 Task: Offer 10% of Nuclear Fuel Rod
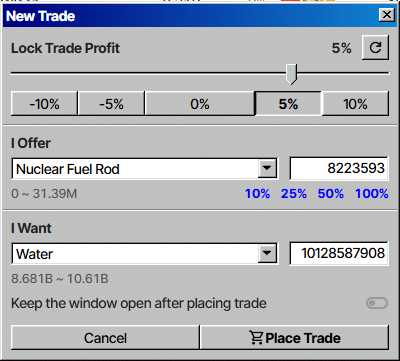(x=257, y=194)
